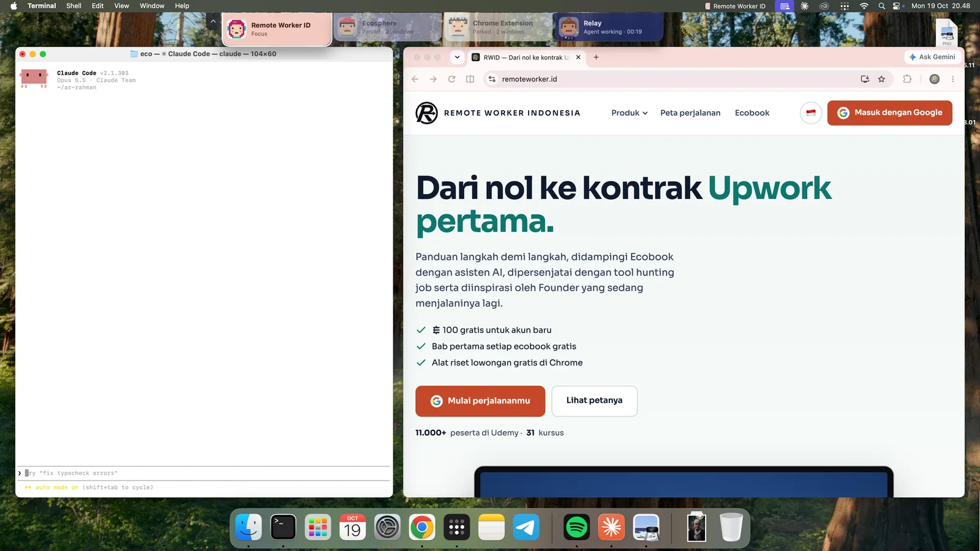Open macOS Control Center in menu bar

tap(898, 6)
